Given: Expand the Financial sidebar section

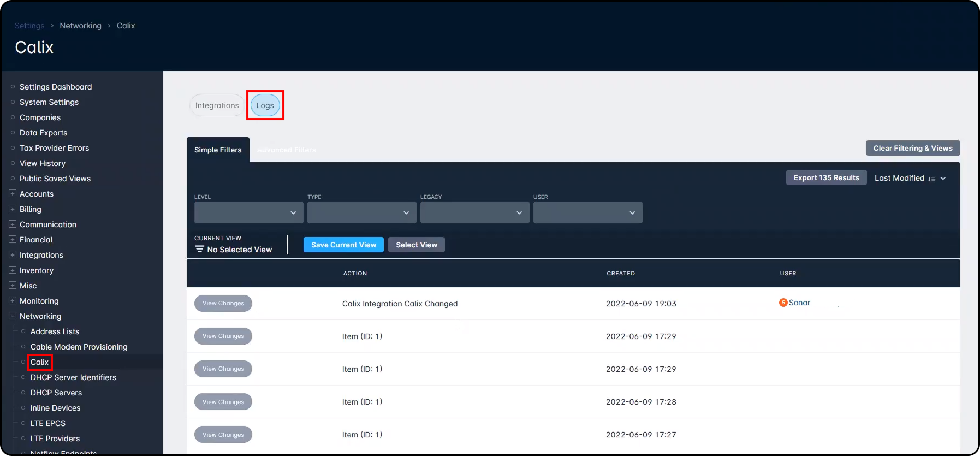Looking at the screenshot, I should [13, 240].
